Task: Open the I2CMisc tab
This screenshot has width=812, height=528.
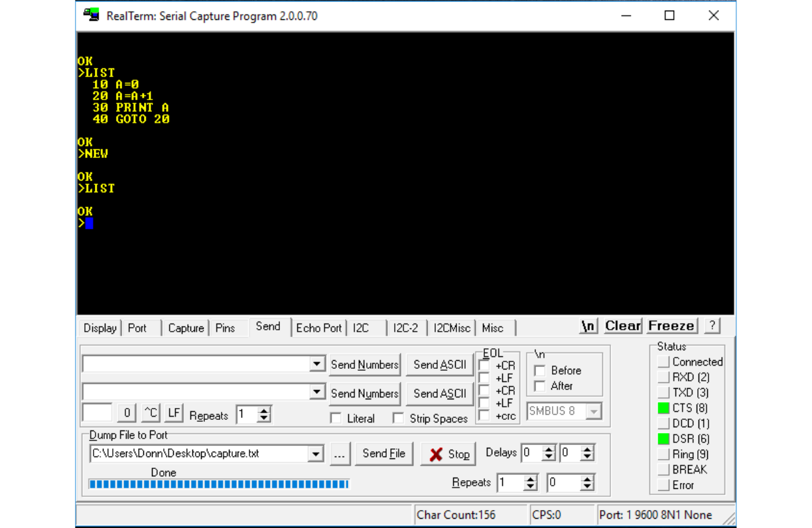Action: 452,328
